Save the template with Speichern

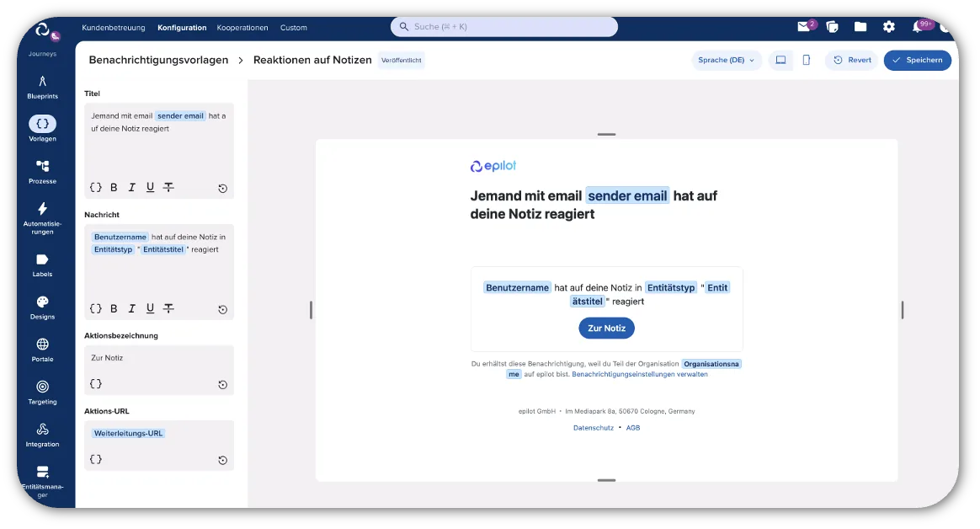pyautogui.click(x=918, y=60)
